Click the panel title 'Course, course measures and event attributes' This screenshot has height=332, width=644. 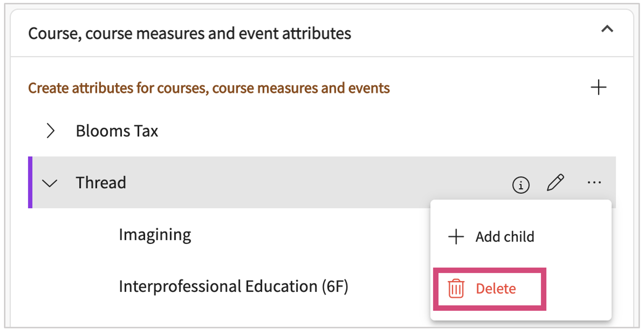pos(190,34)
